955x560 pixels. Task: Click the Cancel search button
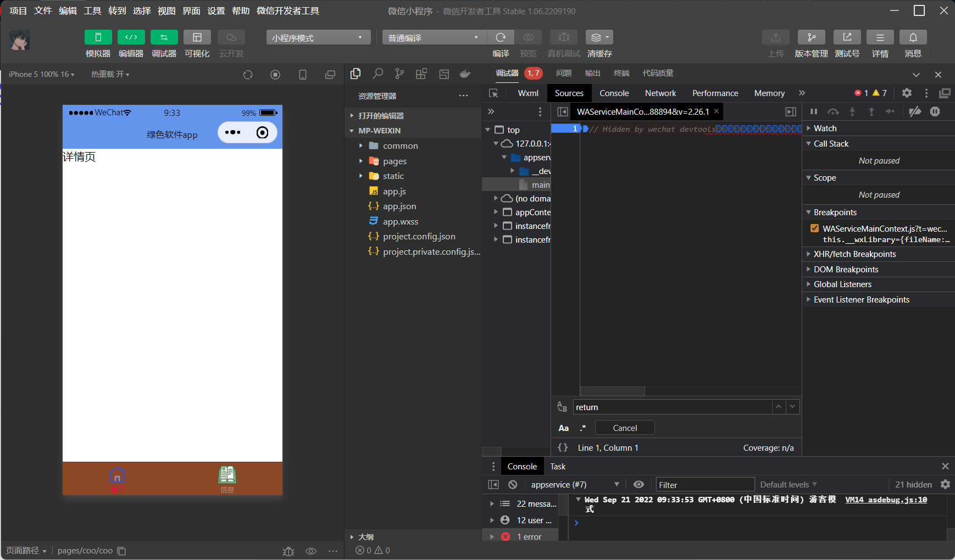click(625, 428)
